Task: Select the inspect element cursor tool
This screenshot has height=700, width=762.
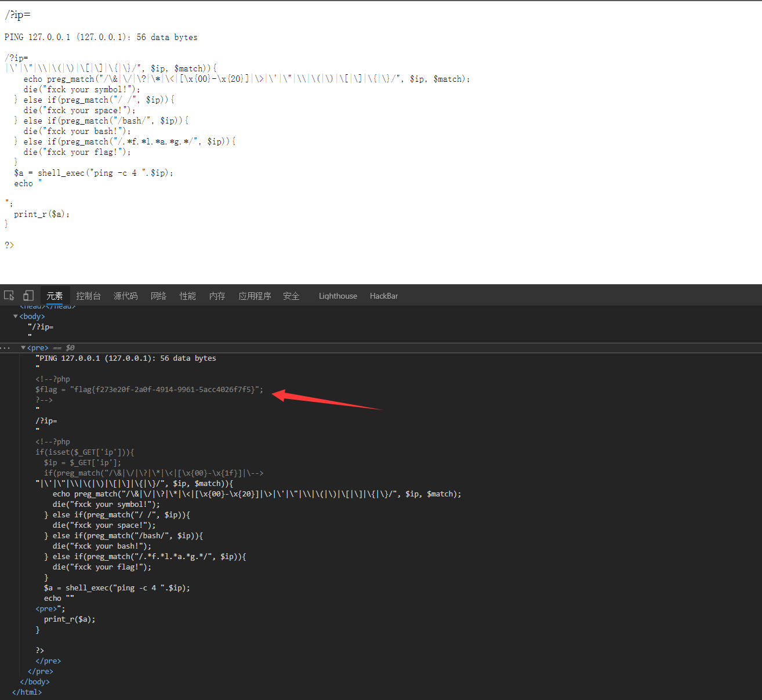Action: point(9,295)
